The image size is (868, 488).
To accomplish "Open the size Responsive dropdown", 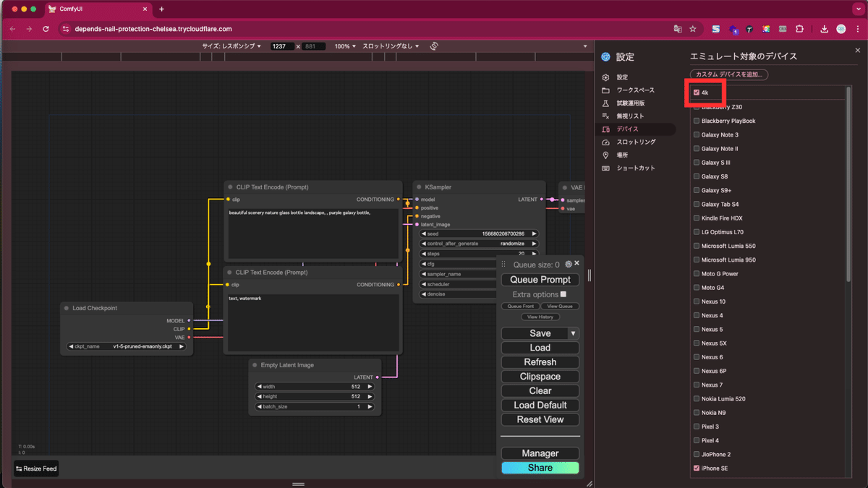I will pos(231,46).
